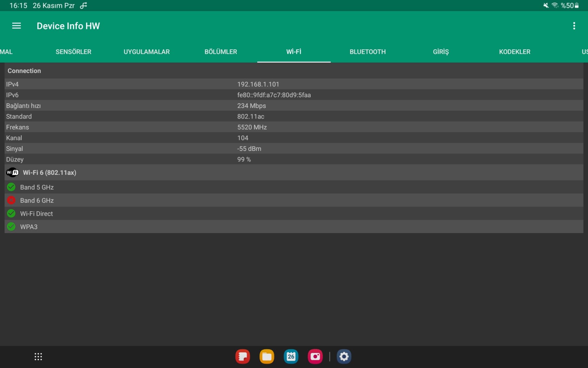Screen dimensions: 588x368
Task: Tap the 16:15 clock in status bar
Action: coord(18,5)
